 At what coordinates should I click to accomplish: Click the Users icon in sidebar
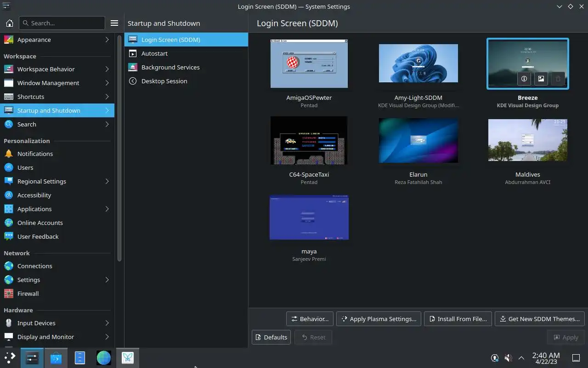(8, 167)
